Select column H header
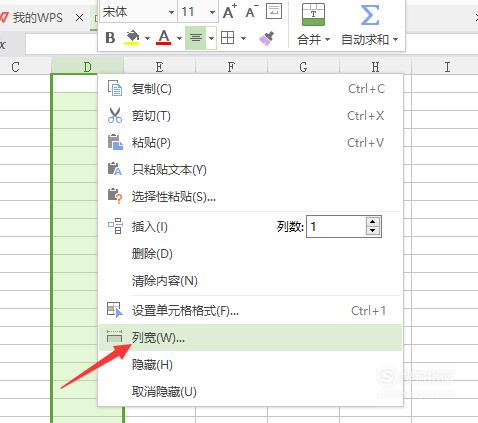 pos(375,67)
